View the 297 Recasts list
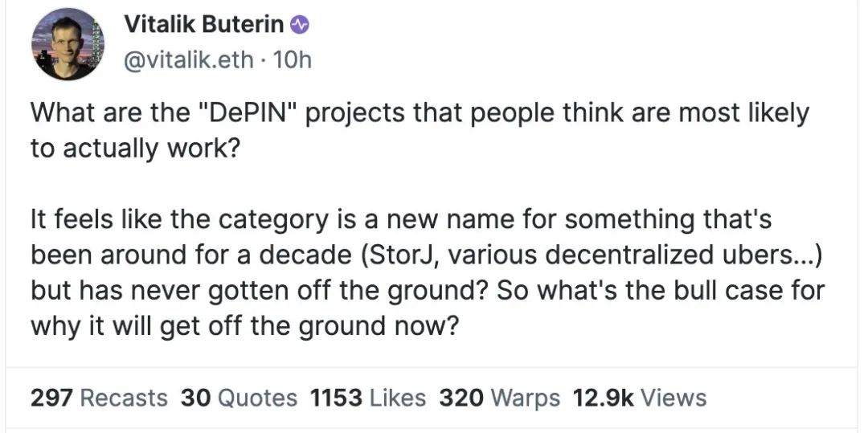 click(x=99, y=398)
